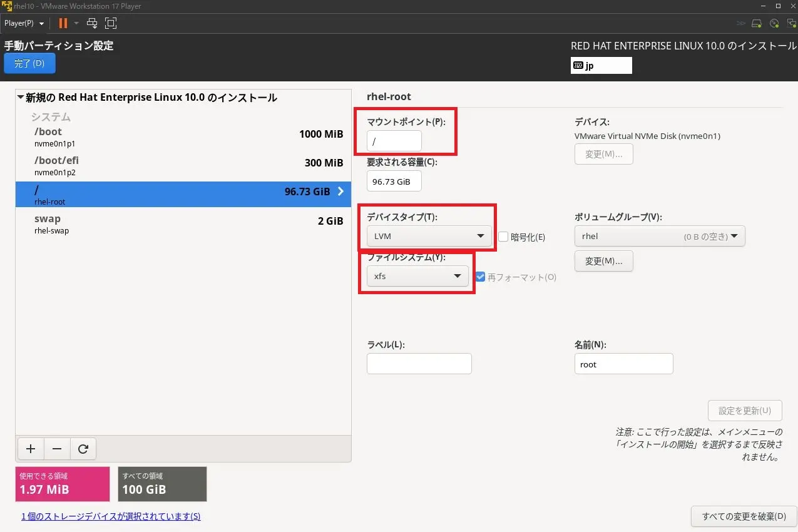Screen dimensions: 798x532
Task: Show more toolbar icons with the >> chevron
Action: 741,23
